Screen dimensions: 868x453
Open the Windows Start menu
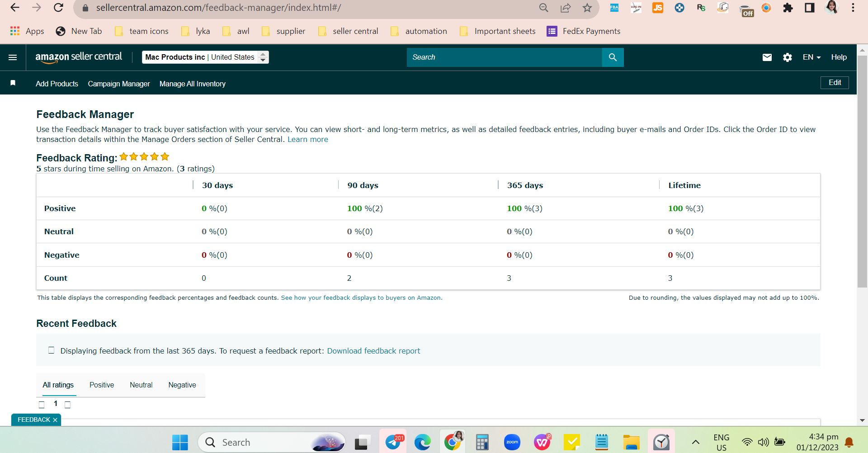click(180, 442)
